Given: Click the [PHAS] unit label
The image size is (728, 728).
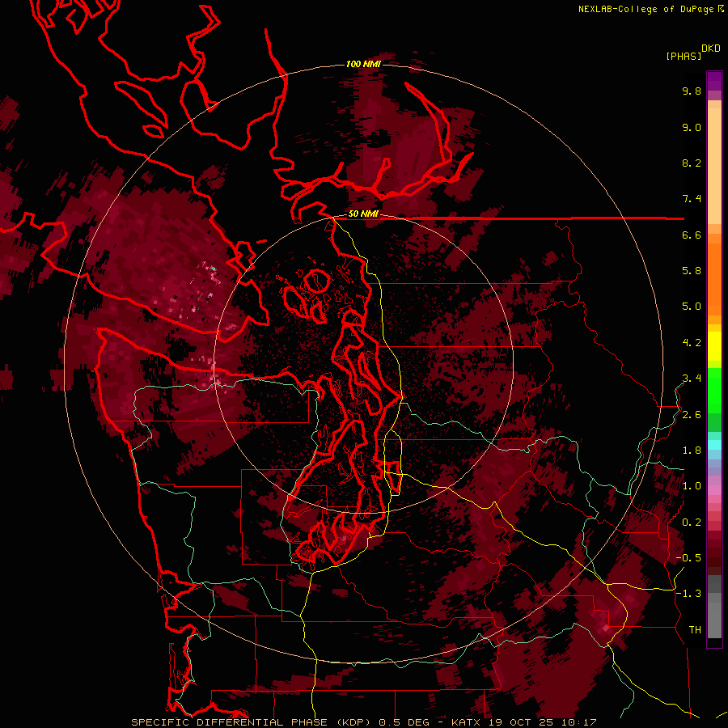Looking at the screenshot, I should (684, 56).
